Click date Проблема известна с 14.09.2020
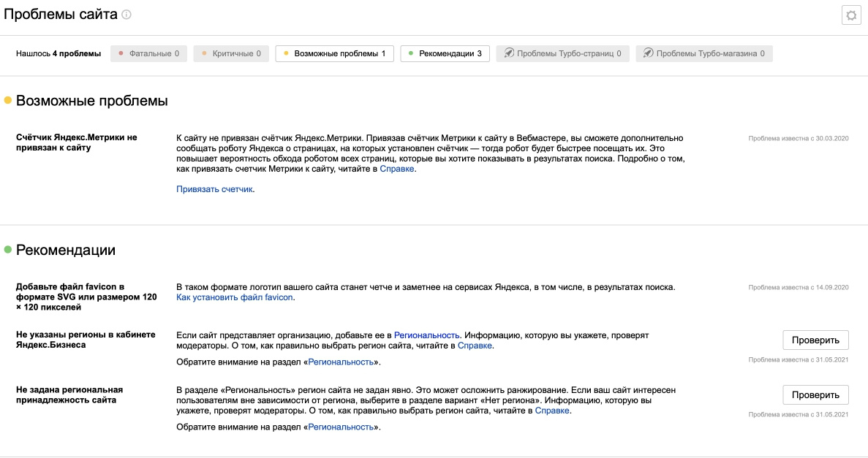This screenshot has width=868, height=458. (799, 288)
